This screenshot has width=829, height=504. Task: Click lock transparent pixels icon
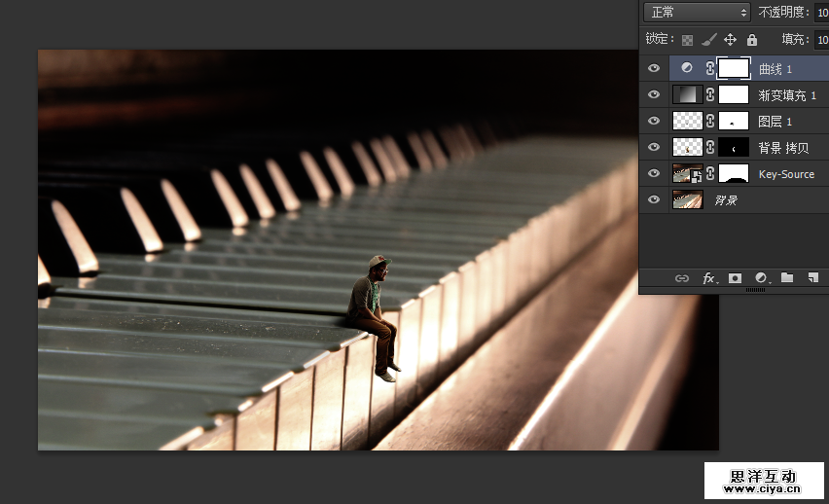click(688, 40)
